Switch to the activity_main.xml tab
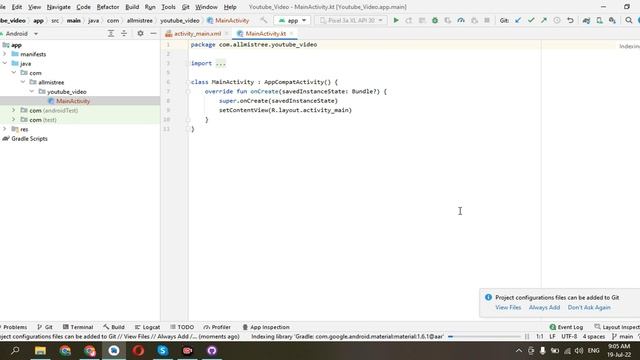The height and width of the screenshot is (360, 640). [197, 33]
